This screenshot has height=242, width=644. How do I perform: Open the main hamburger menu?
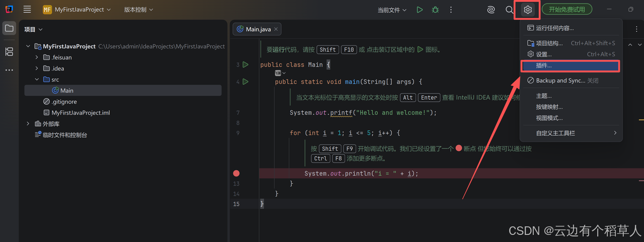tap(27, 10)
